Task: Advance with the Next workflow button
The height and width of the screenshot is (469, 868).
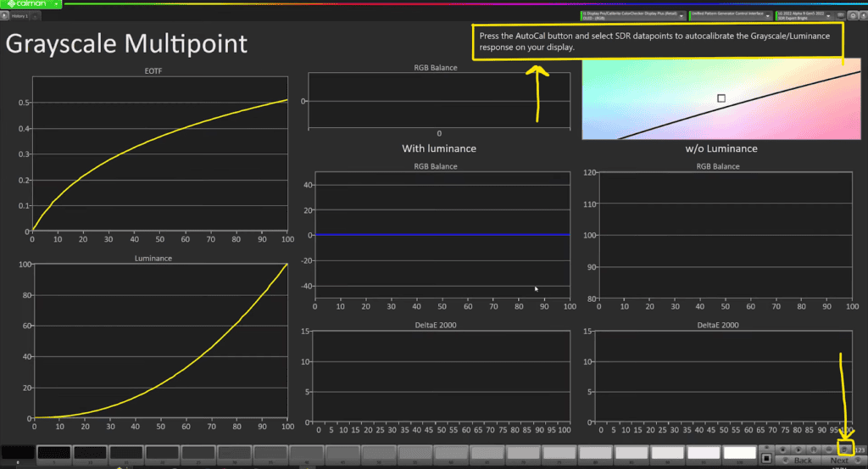Action: pos(844,461)
